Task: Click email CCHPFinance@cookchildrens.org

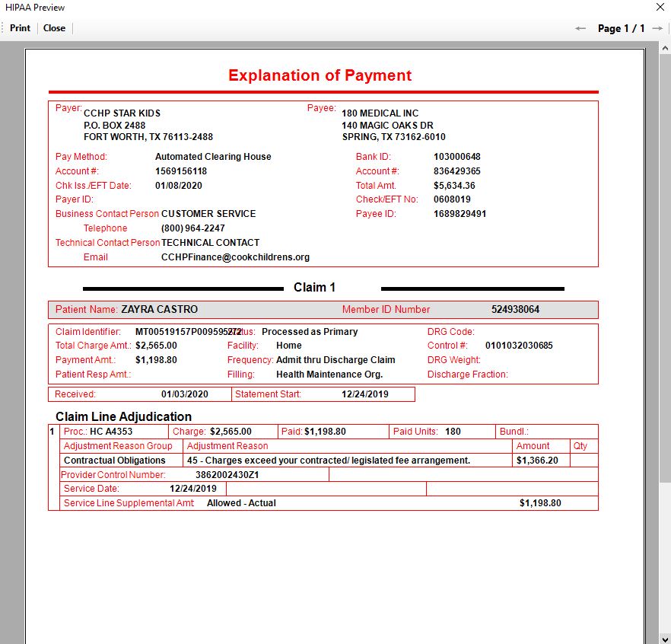Action: [x=235, y=257]
